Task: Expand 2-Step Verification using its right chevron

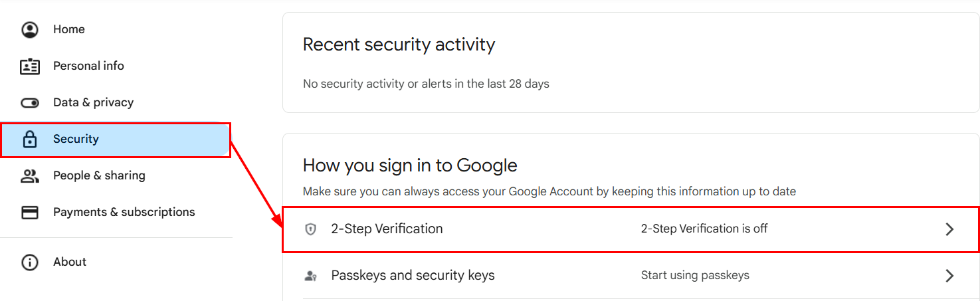Action: 949,229
